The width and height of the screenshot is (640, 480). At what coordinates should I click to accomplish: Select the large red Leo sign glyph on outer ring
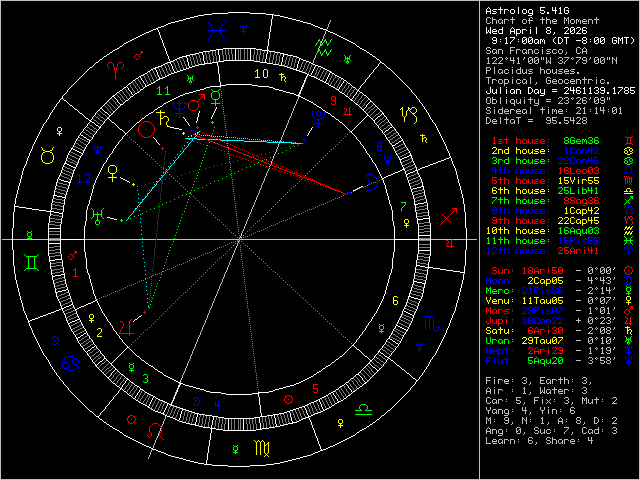(x=156, y=431)
